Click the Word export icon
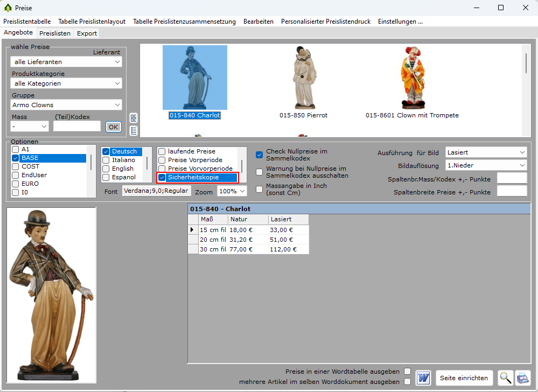The image size is (538, 392). point(423,378)
